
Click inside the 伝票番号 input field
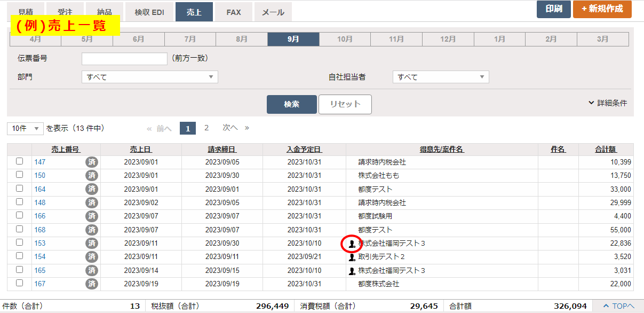pos(124,59)
